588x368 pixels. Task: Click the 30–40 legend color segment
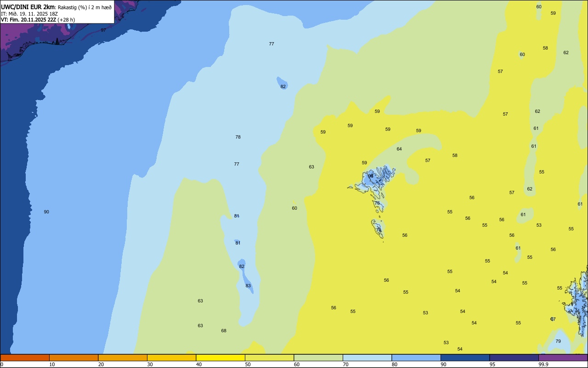(x=171, y=357)
